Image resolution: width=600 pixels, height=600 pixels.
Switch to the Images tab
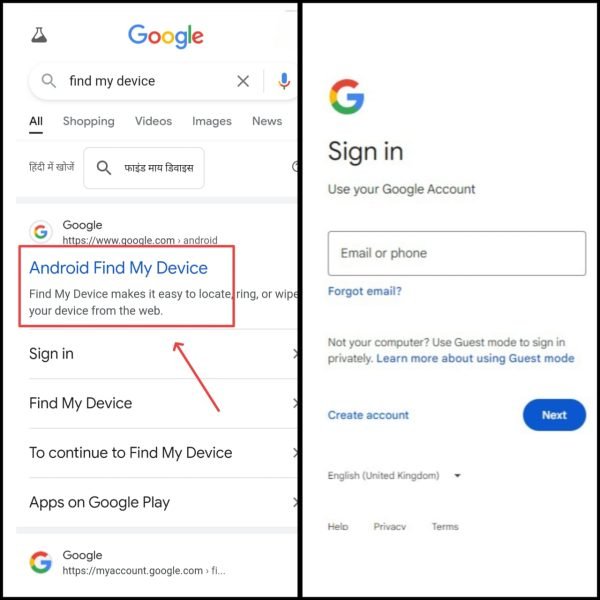(x=212, y=121)
